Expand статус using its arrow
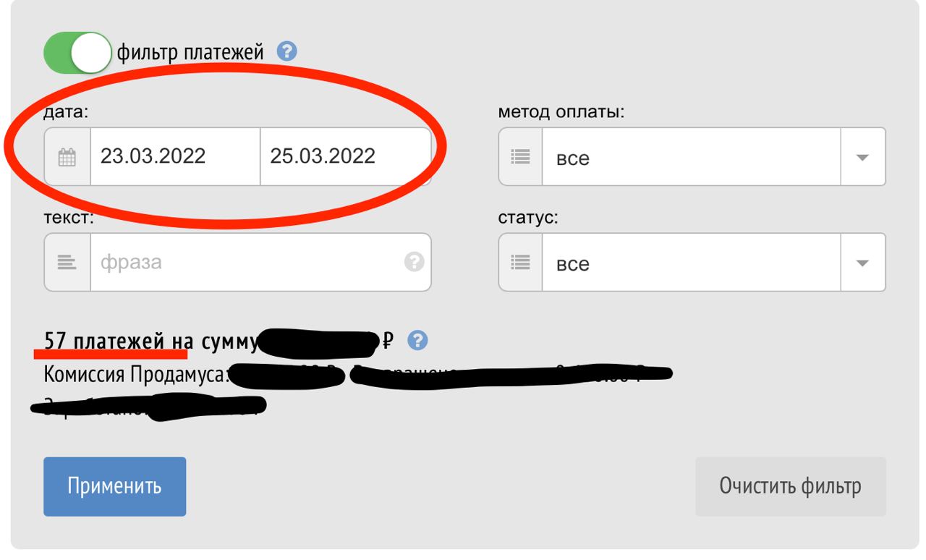Screen dimensions: 926x560 tap(862, 263)
